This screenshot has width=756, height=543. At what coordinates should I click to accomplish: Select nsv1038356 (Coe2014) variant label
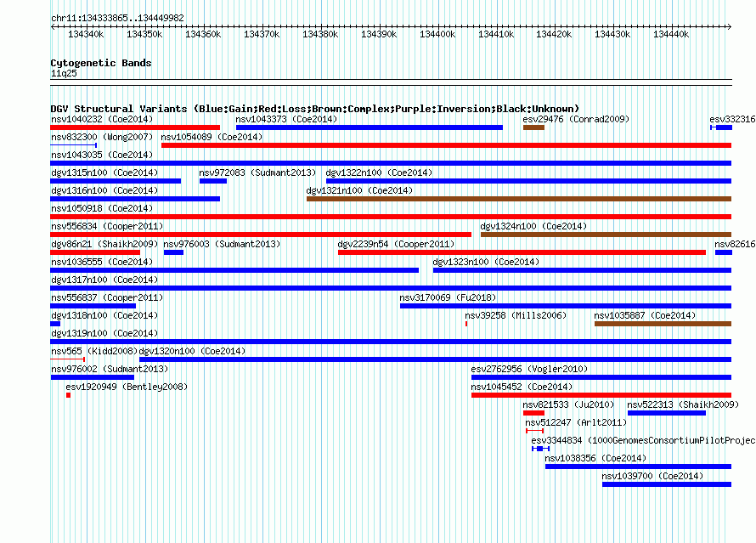tap(595, 458)
